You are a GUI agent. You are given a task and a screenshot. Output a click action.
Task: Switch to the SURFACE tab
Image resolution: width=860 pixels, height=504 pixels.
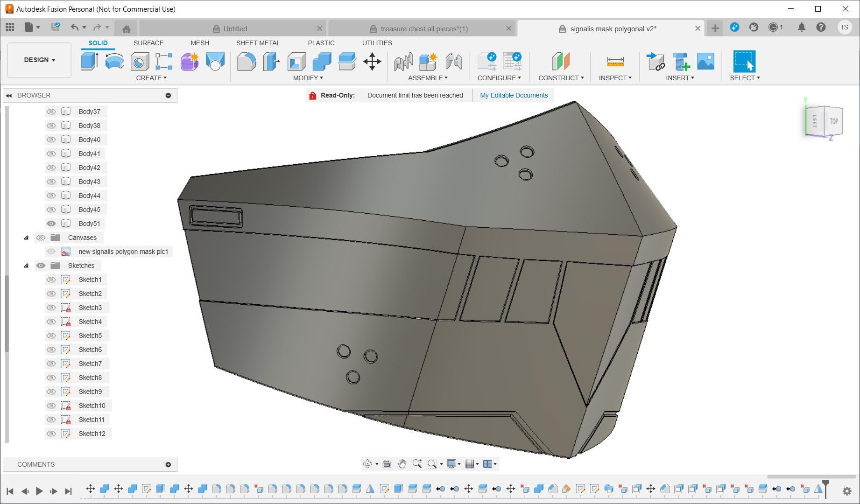click(x=148, y=43)
